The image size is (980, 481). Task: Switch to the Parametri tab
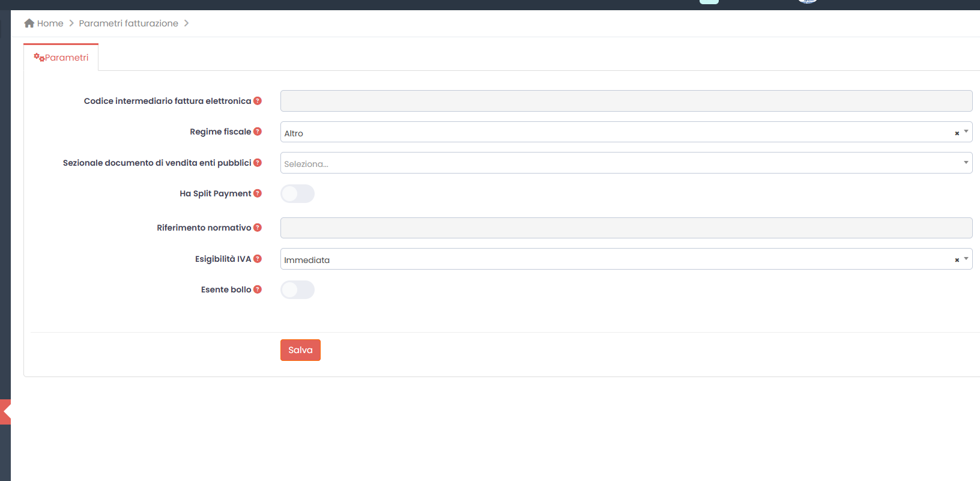[61, 58]
